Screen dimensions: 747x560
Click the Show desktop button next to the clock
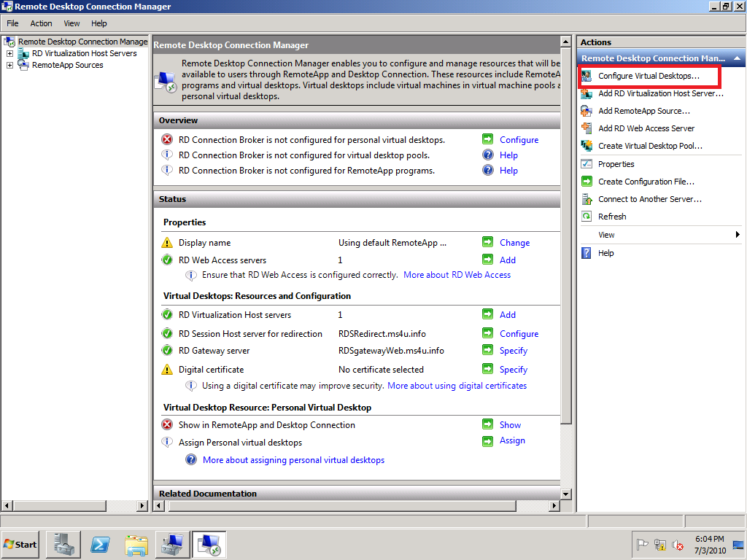click(738, 544)
